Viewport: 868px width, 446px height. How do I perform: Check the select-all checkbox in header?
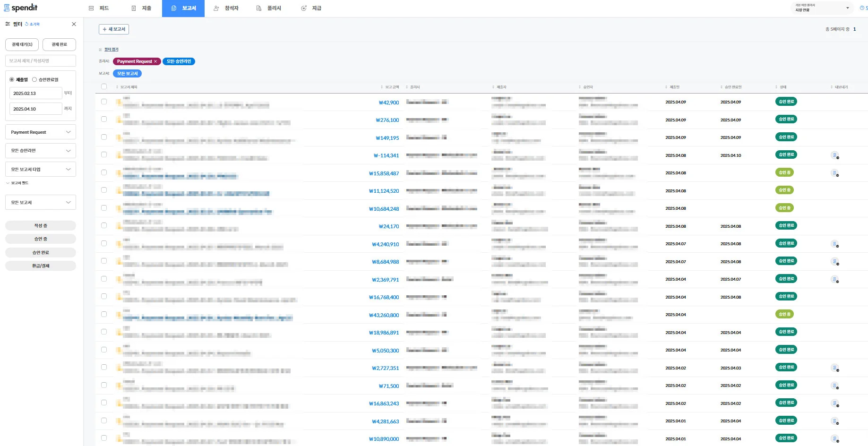click(104, 87)
